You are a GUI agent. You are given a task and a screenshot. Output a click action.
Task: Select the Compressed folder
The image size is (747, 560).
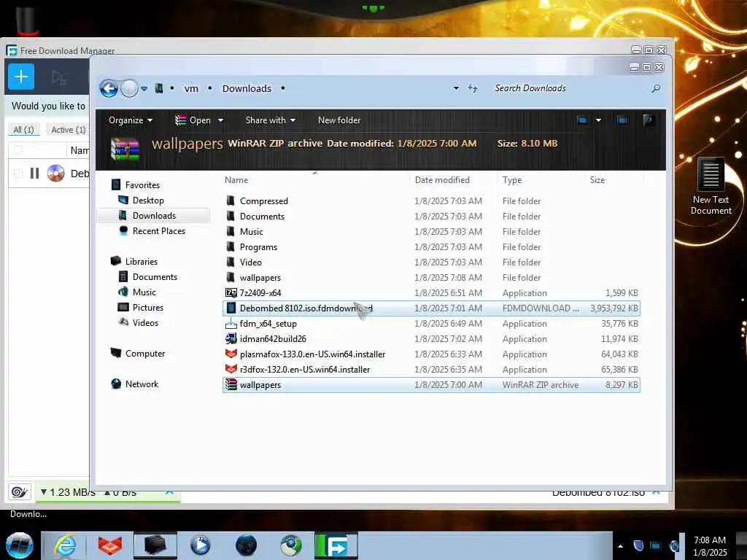tap(431, 201)
